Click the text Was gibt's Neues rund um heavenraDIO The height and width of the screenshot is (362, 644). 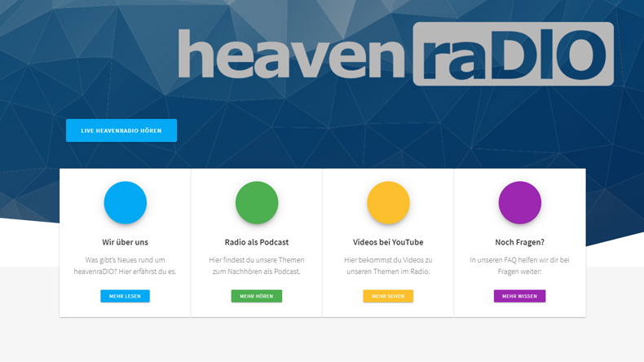point(125,266)
